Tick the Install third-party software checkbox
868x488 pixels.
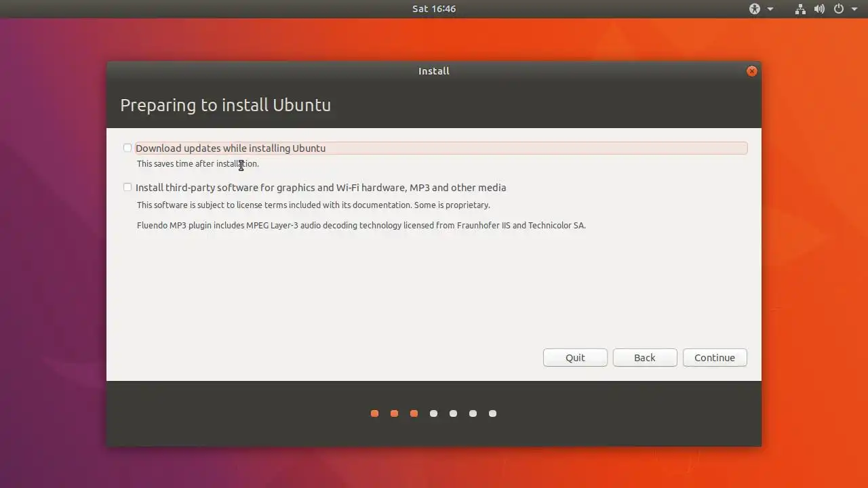(x=127, y=187)
